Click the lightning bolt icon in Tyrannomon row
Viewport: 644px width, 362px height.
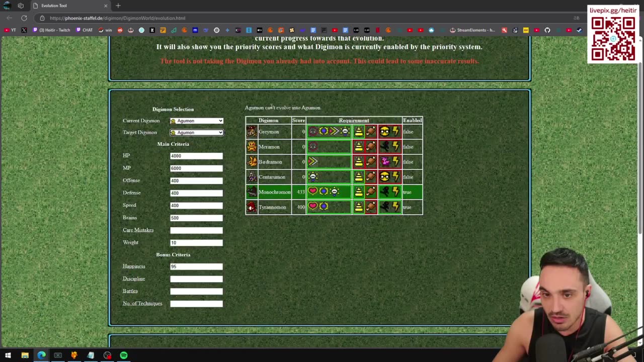[395, 207]
